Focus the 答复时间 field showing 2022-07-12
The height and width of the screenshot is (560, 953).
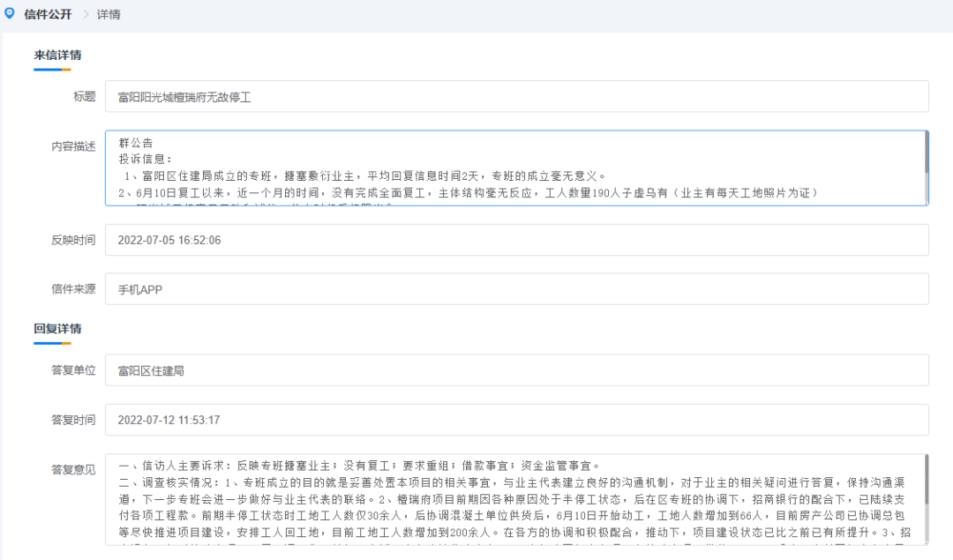(516, 420)
